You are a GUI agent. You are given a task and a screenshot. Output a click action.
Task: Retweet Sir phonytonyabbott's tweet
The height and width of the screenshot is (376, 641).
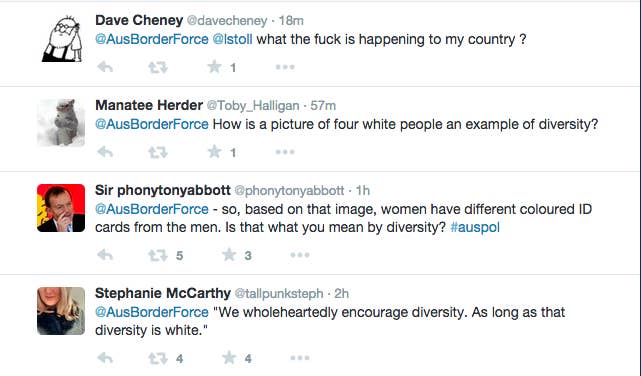coord(158,255)
